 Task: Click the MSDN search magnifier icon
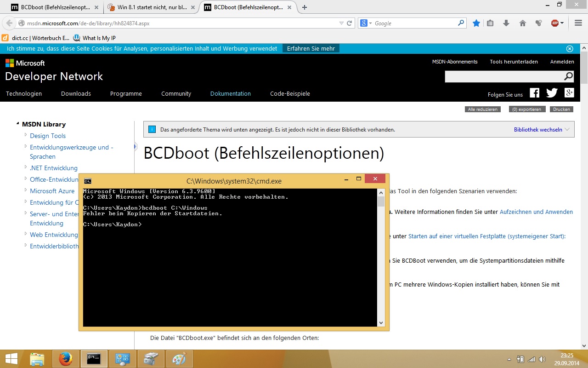(568, 76)
